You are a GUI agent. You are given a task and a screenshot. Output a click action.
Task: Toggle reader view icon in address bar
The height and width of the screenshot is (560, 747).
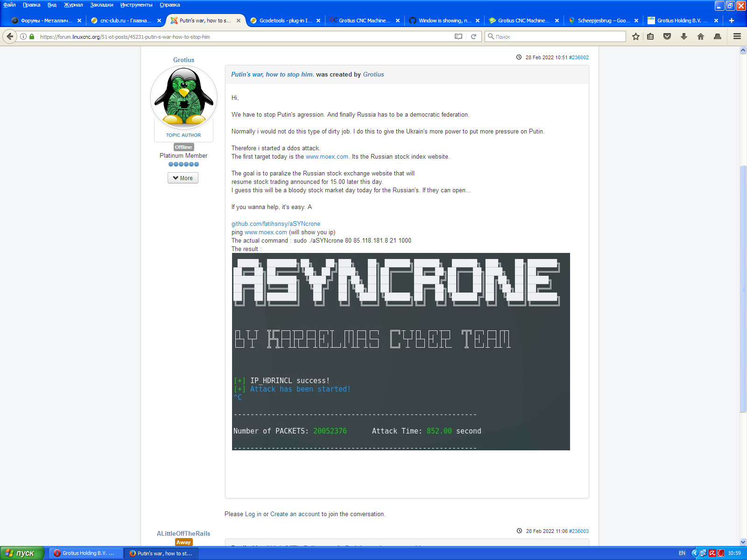coord(458,36)
